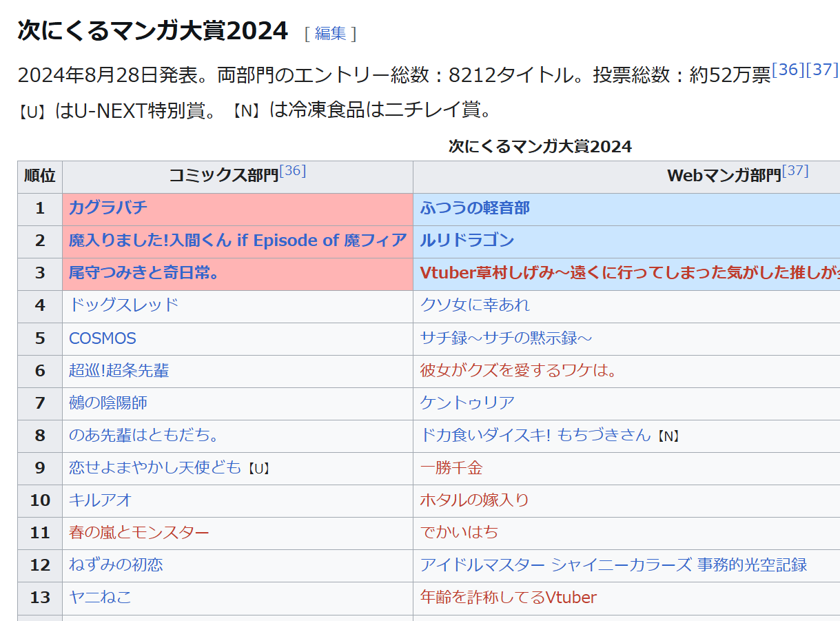
Task: Select the rank 10 cell
Action: [40, 500]
